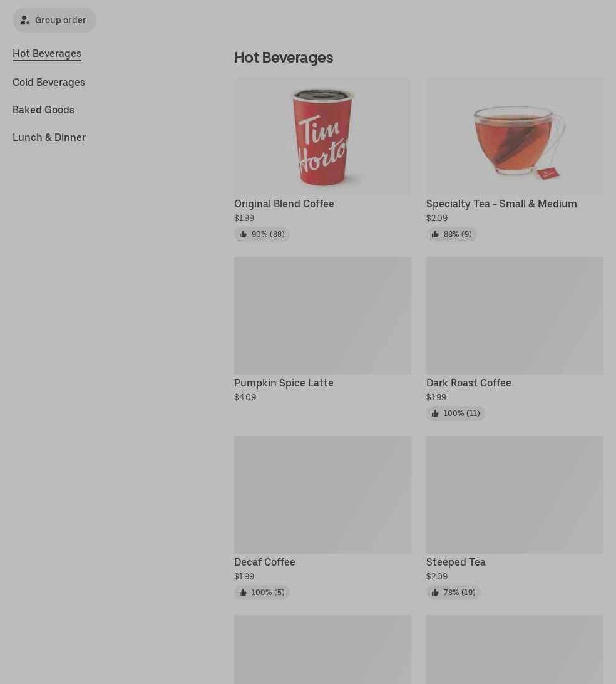Click the Group order person icon
The height and width of the screenshot is (684, 616).
25,20
